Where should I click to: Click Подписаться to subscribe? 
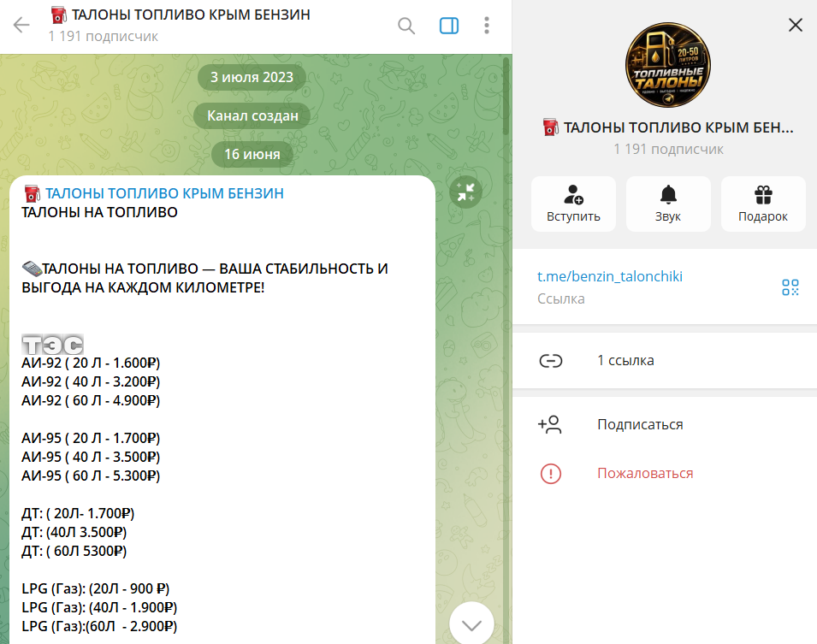640,425
